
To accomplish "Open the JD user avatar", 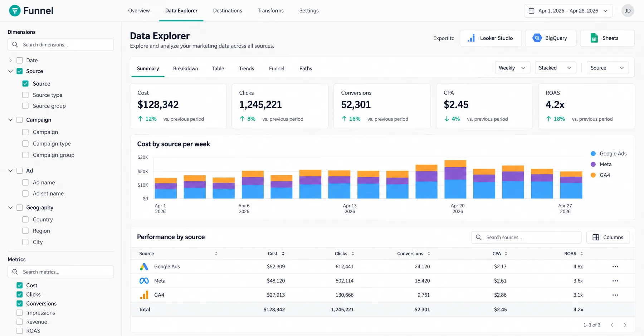I will pyautogui.click(x=628, y=11).
